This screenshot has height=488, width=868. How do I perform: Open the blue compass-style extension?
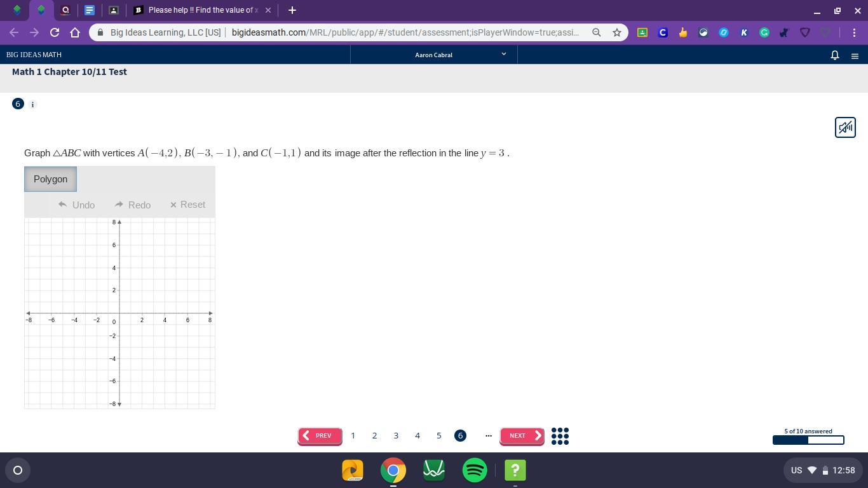[x=724, y=32]
